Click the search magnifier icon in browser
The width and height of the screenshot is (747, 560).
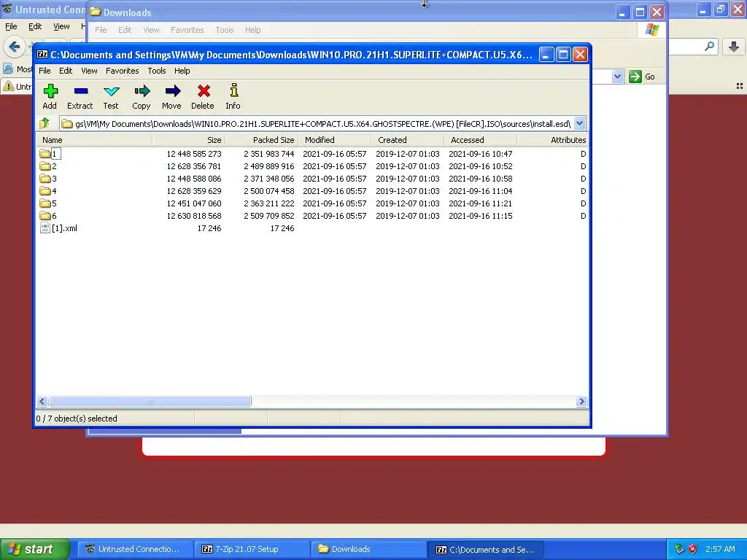click(709, 46)
